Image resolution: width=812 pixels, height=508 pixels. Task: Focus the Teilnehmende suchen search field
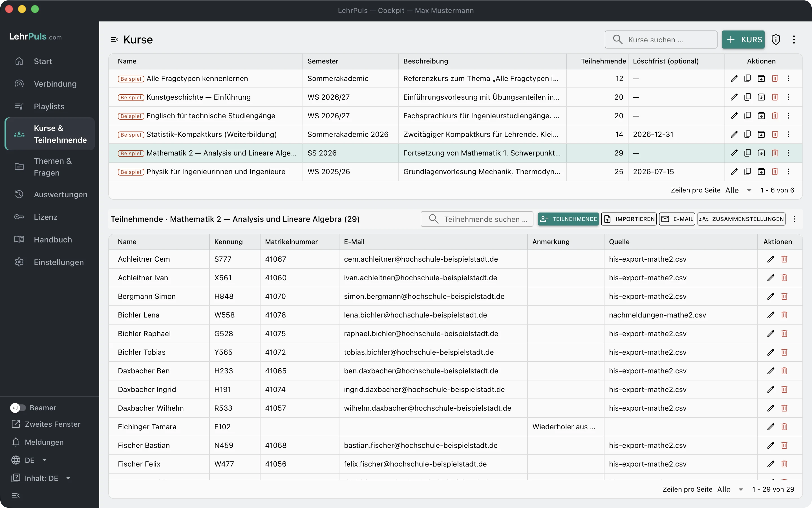pyautogui.click(x=477, y=219)
